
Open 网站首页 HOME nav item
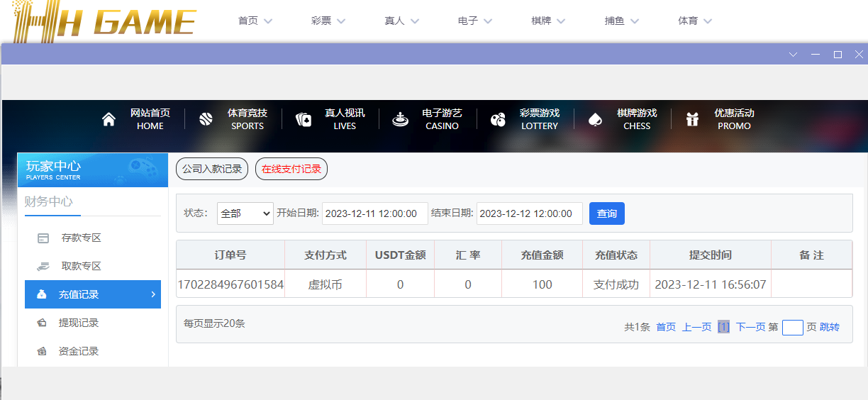coord(150,119)
